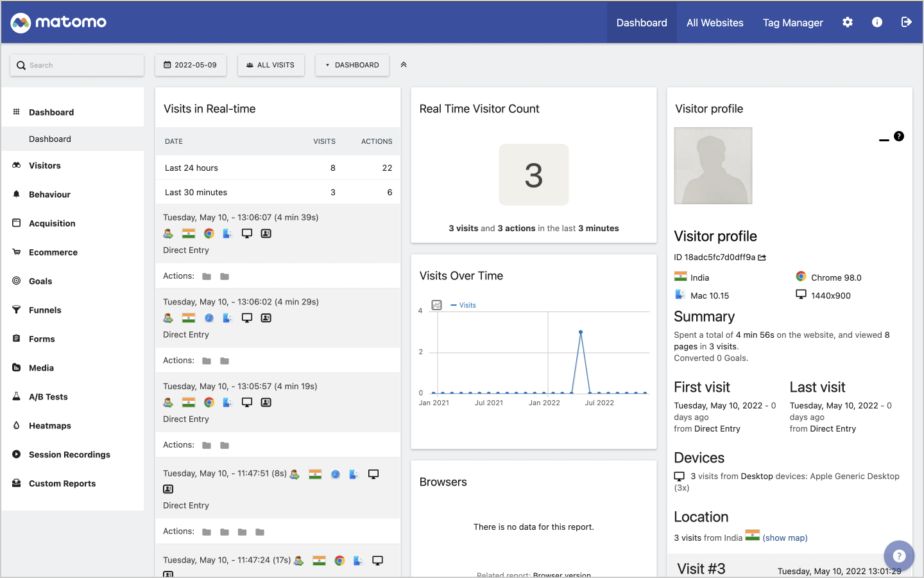Image resolution: width=924 pixels, height=578 pixels.
Task: Click the show map link
Action: tap(785, 538)
